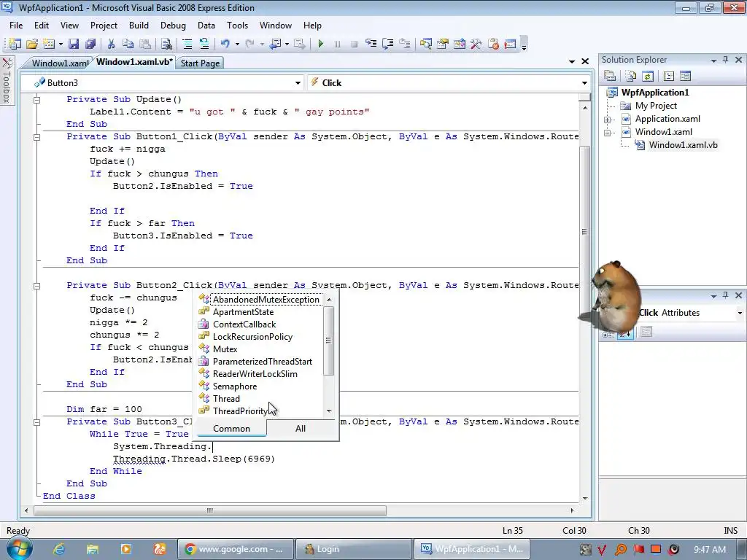Click the Comment out lines icon
Viewport: 747px width, 560px height.
[x=187, y=44]
